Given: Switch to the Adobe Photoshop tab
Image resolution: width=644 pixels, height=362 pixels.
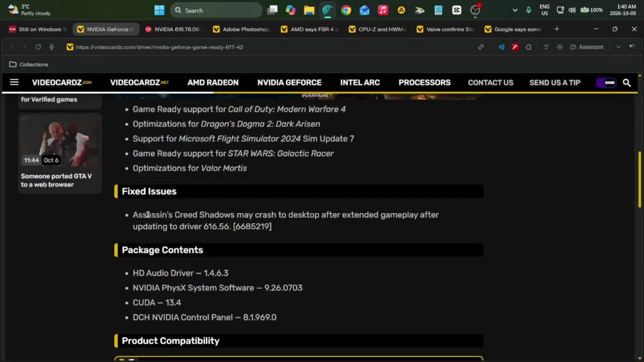Looking at the screenshot, I should (x=242, y=29).
